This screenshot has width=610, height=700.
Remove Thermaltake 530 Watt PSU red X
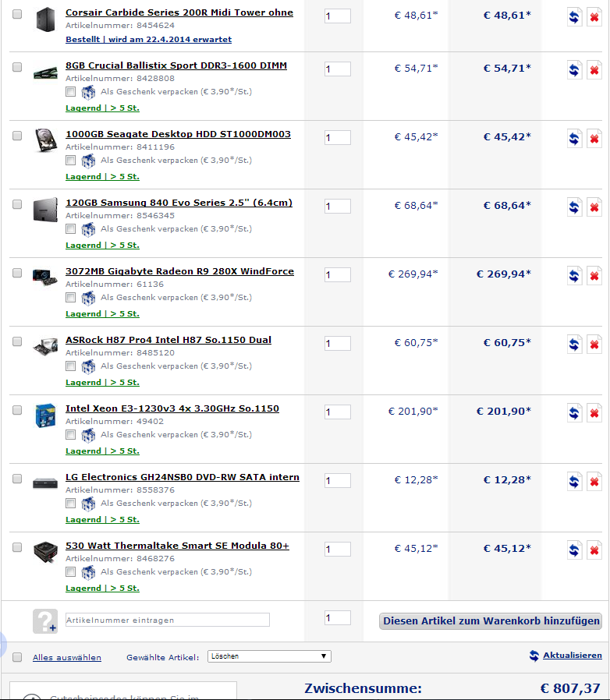594,550
